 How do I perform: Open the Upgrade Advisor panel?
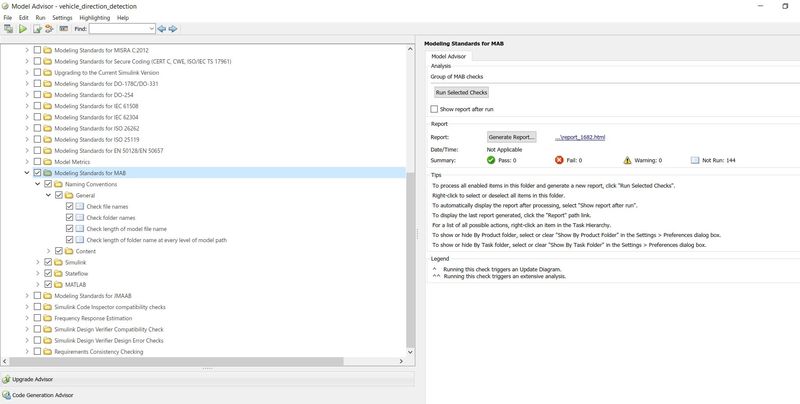click(207, 379)
